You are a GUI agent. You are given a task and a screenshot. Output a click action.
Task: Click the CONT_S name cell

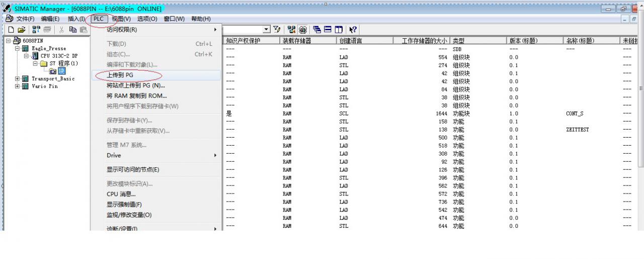click(x=575, y=113)
